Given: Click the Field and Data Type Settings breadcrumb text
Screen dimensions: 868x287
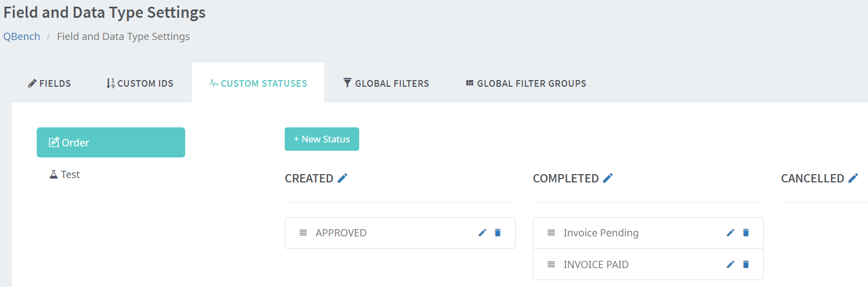Looking at the screenshot, I should click(123, 36).
